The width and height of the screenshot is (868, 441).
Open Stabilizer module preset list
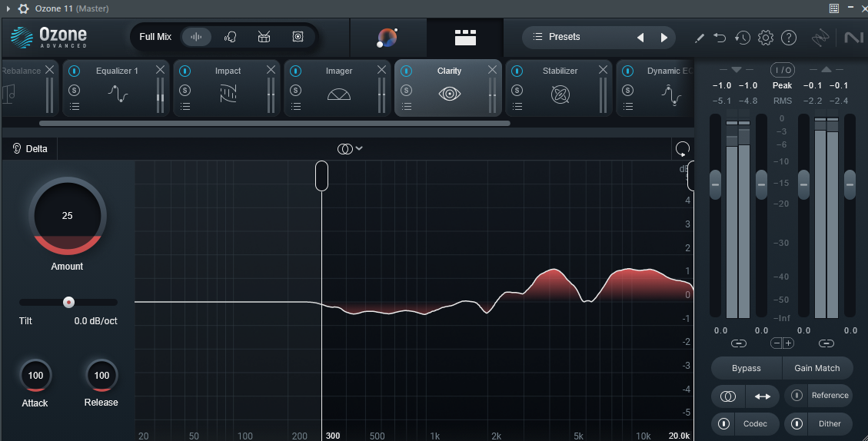click(517, 106)
